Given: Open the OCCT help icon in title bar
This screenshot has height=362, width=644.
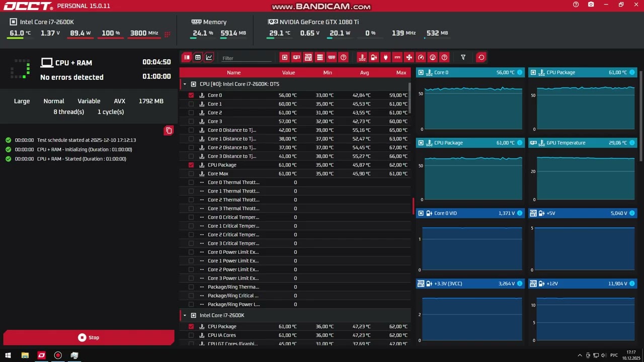Looking at the screenshot, I should [576, 5].
